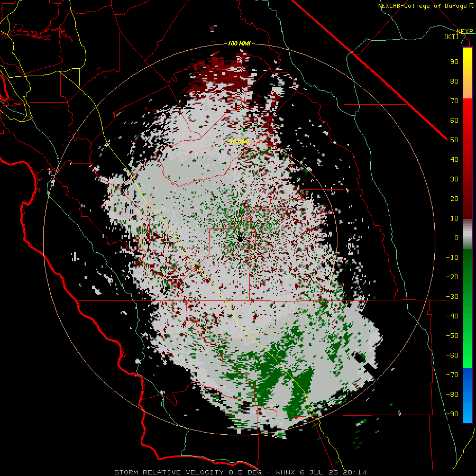Click the radar site center black dot
The width and height of the screenshot is (476, 476).
point(241,239)
